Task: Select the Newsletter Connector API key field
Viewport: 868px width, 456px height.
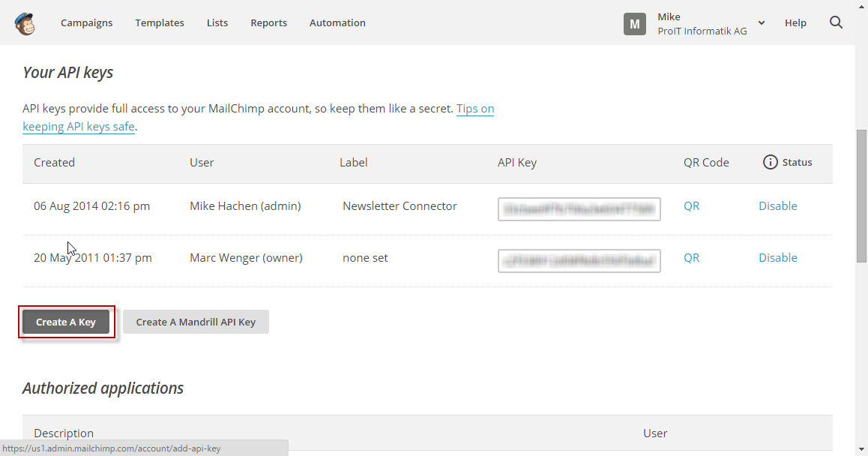Action: [x=579, y=209]
